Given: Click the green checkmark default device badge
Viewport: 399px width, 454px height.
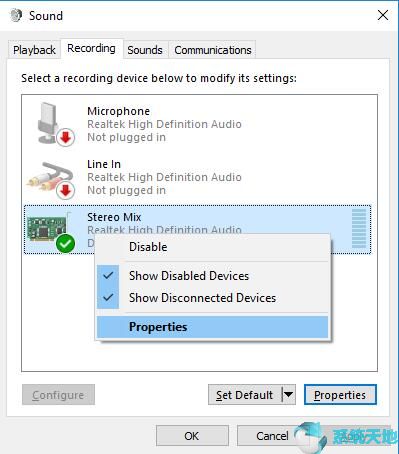Looking at the screenshot, I should (65, 244).
